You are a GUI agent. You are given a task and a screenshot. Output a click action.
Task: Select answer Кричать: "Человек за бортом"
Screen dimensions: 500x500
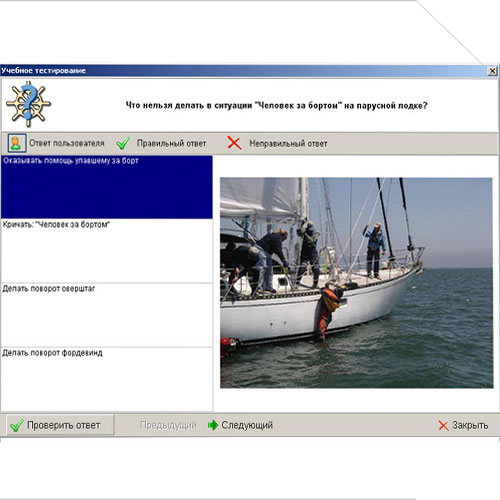[107, 251]
